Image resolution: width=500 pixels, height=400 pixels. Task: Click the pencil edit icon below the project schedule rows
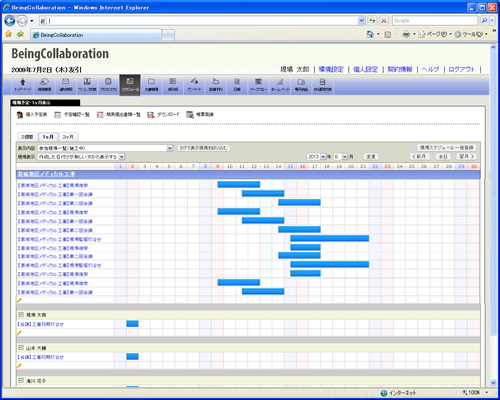click(x=19, y=300)
